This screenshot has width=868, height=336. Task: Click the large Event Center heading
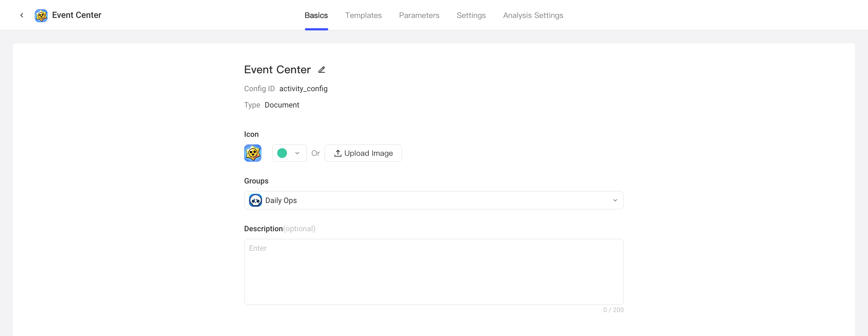click(277, 70)
